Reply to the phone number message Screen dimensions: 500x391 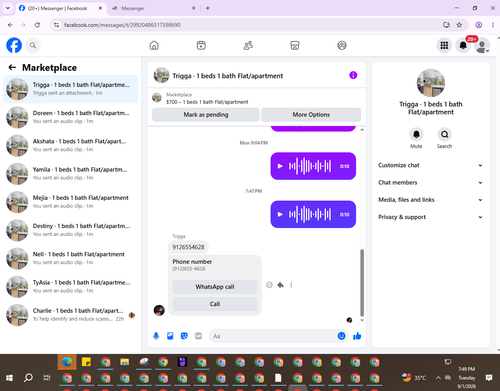tap(280, 285)
